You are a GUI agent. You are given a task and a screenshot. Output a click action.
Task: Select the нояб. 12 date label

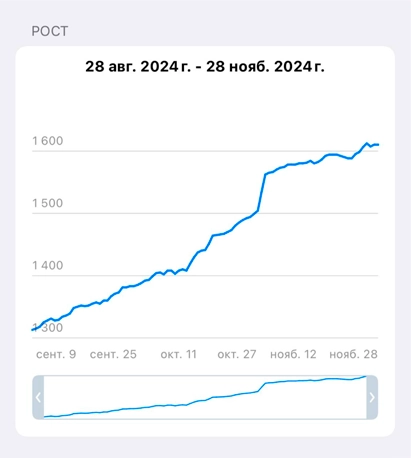point(293,354)
